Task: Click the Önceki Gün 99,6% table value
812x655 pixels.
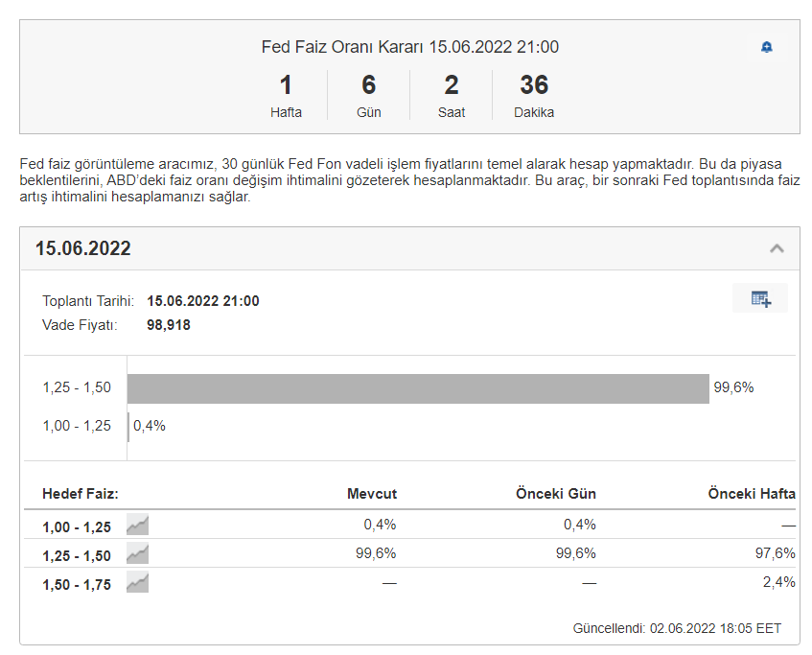Action: tap(576, 553)
